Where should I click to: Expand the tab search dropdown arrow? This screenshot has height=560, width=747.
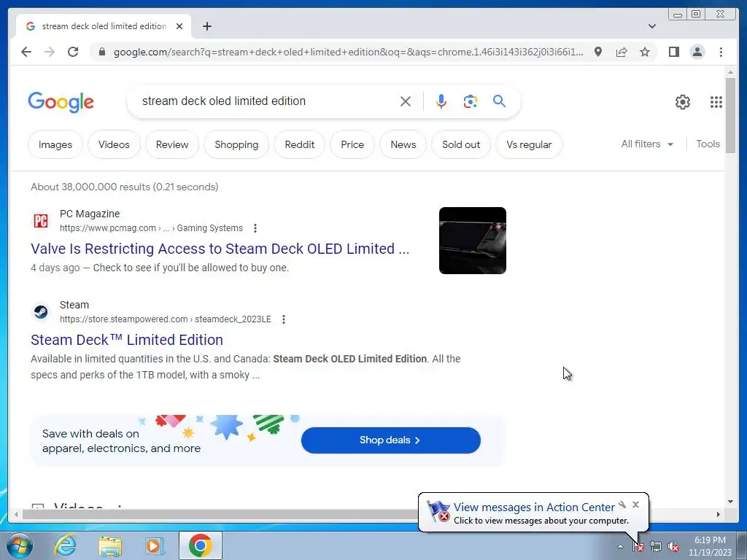[x=651, y=26]
